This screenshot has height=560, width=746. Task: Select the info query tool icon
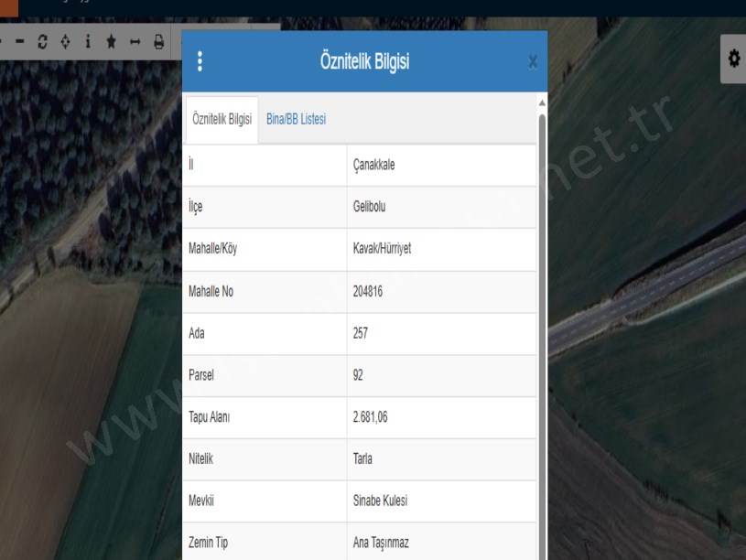pyautogui.click(x=88, y=42)
